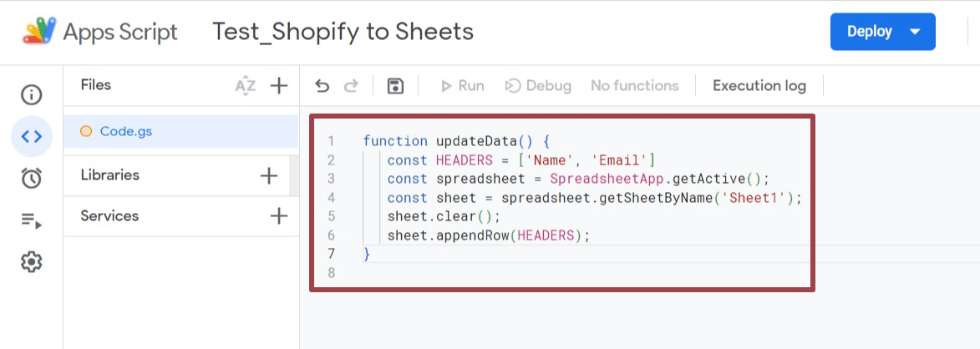Screen dimensions: 980x349
Task: Click the Libraries section label
Action: 110,175
